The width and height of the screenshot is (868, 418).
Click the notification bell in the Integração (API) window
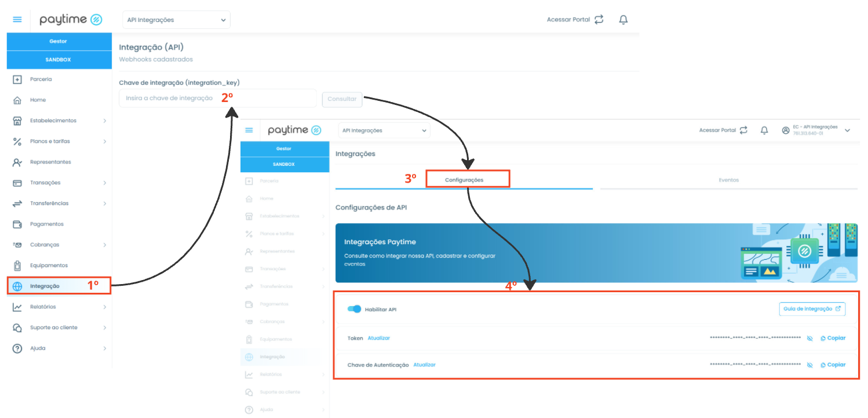pyautogui.click(x=623, y=20)
